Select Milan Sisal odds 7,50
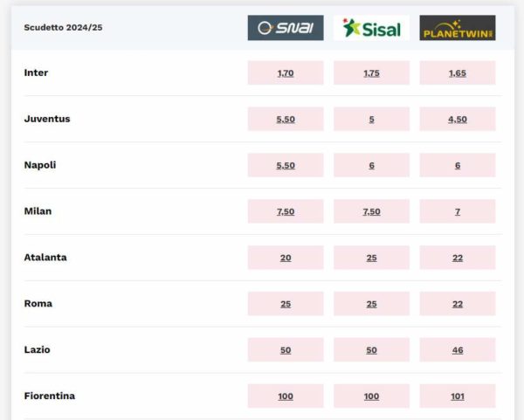This screenshot has height=420, width=524. [371, 211]
